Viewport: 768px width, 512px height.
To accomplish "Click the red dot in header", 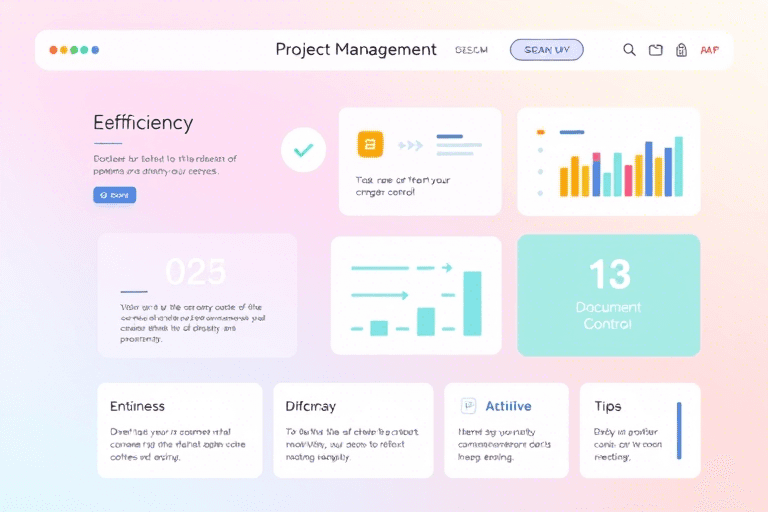I will [53, 50].
